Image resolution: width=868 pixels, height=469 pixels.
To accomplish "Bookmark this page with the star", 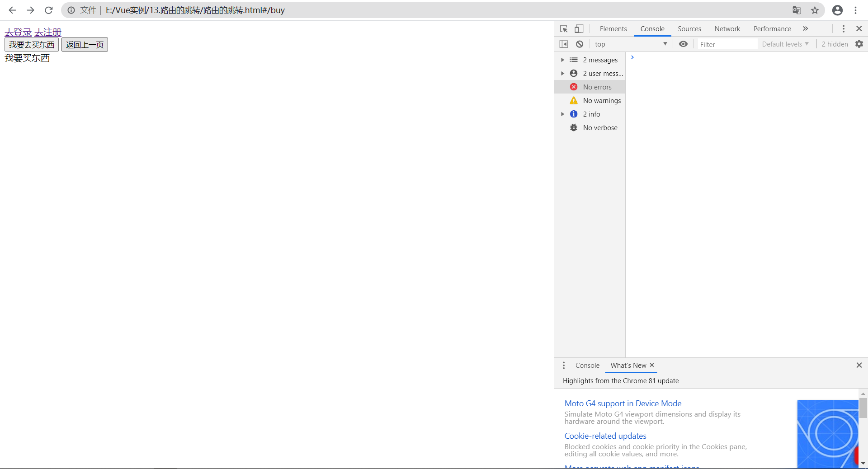I will click(815, 10).
